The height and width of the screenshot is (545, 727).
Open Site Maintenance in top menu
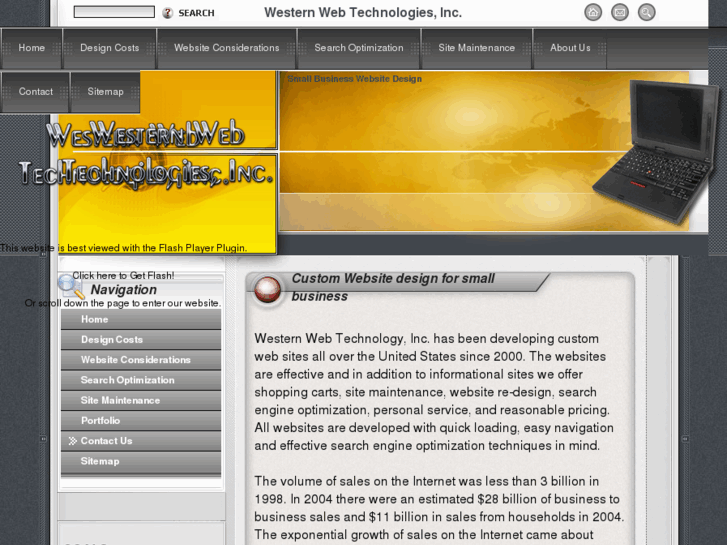pos(477,48)
